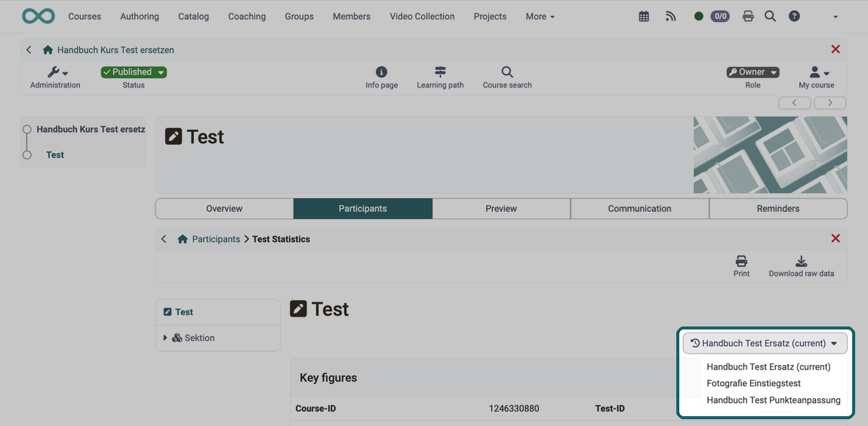Open the 0/0 chat counter badge
Screen dimensions: 868x426
(720, 17)
